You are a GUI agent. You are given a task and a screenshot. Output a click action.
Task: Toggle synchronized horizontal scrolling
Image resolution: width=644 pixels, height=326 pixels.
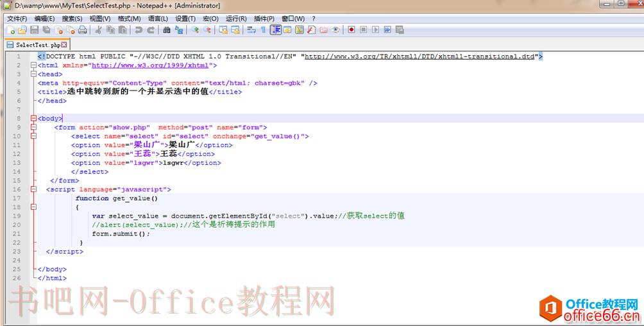pyautogui.click(x=235, y=30)
